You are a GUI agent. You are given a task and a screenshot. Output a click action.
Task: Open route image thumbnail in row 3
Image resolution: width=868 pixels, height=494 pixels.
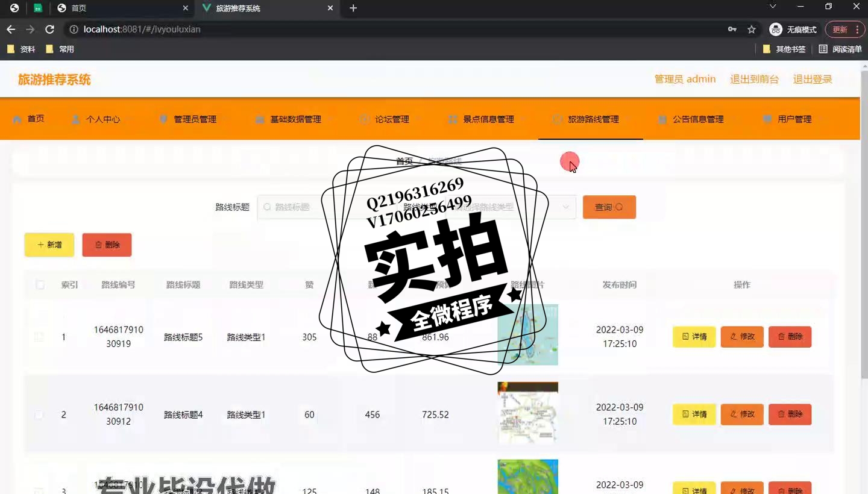(528, 477)
